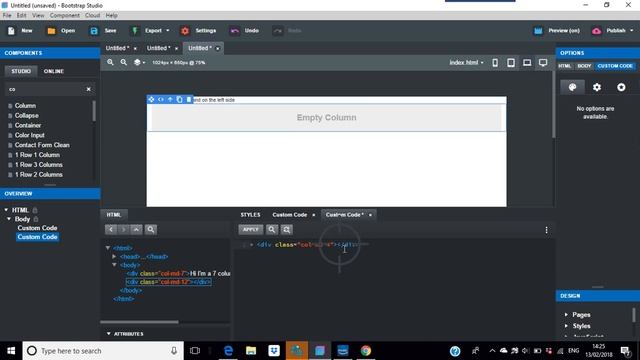The width and height of the screenshot is (640, 360).
Task: Open a project with the Open folder icon
Action: [x=51, y=31]
